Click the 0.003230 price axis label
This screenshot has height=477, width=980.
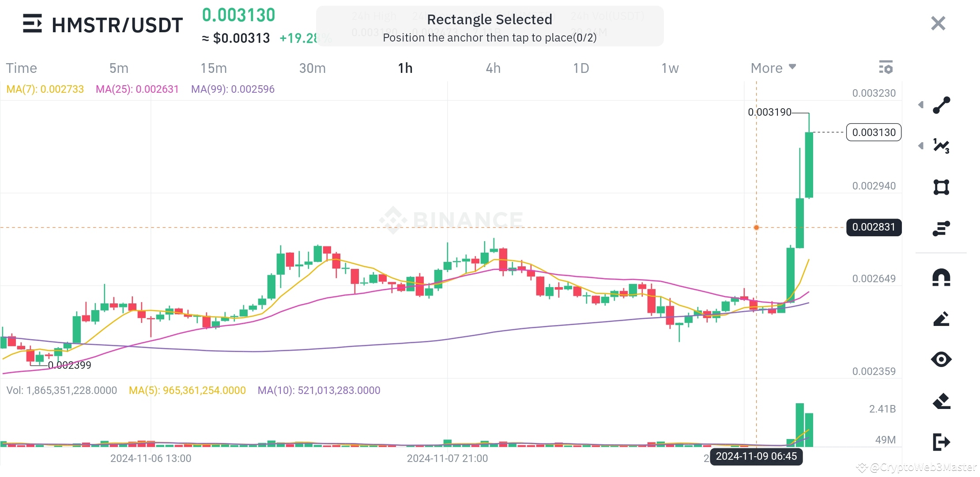coord(874,93)
